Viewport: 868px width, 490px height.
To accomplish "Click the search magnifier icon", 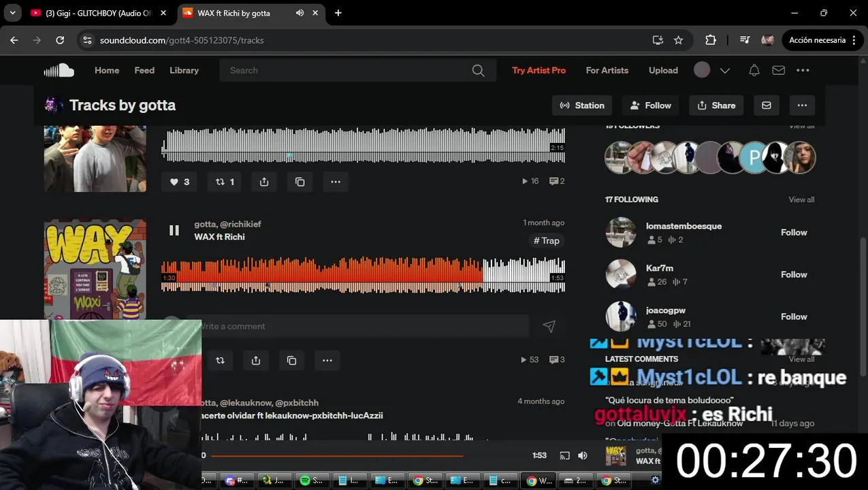I will click(x=479, y=70).
